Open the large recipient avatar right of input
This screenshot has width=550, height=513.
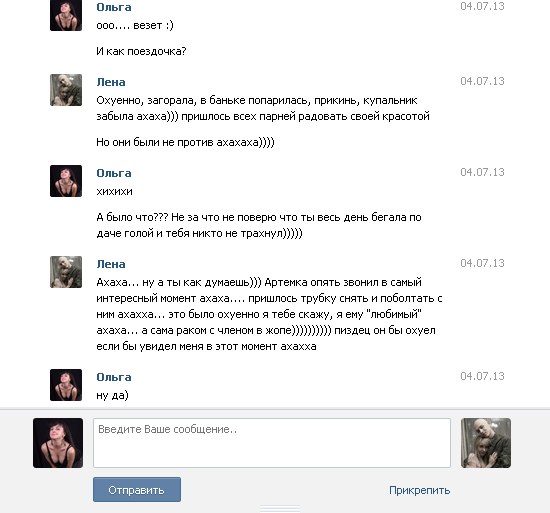tap(486, 443)
